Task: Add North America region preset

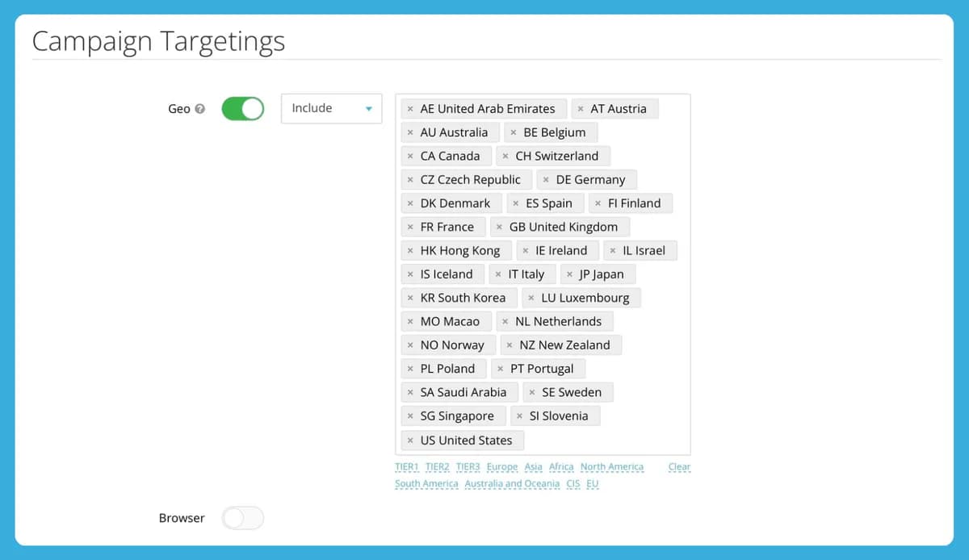Action: (612, 467)
